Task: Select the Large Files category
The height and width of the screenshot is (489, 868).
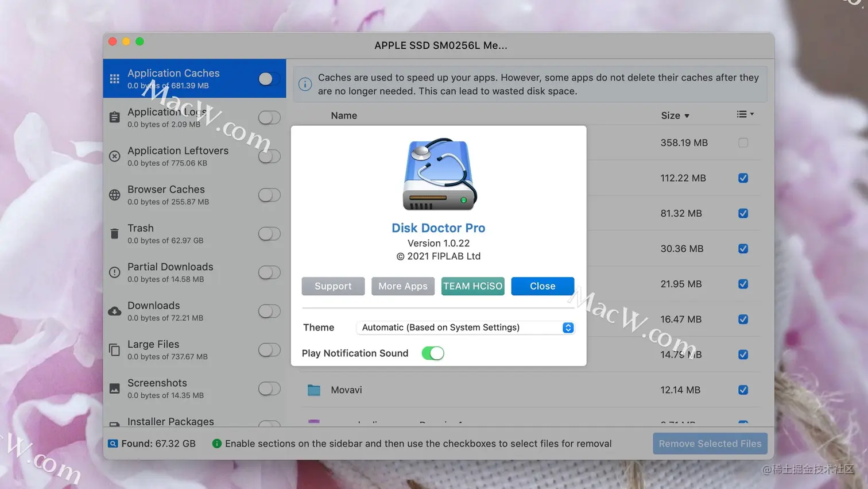Action: tap(195, 350)
